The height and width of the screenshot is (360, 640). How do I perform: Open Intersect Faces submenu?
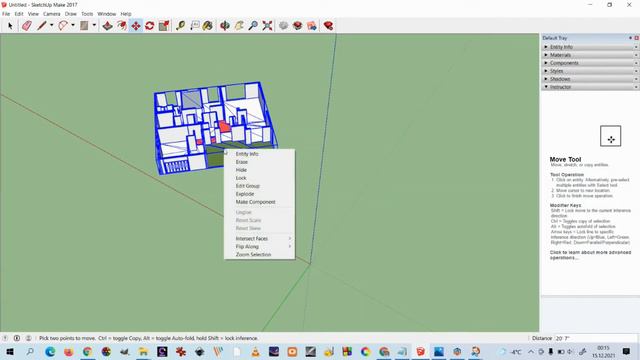click(x=260, y=238)
